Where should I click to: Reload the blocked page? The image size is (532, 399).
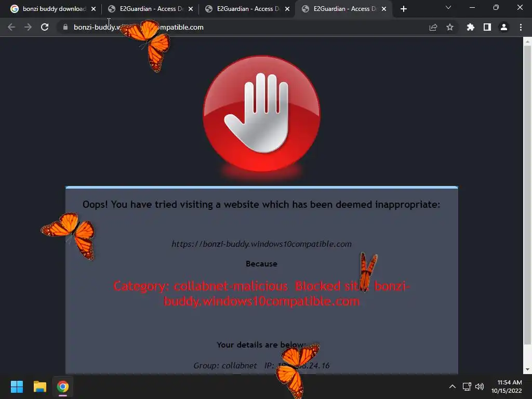pos(45,27)
